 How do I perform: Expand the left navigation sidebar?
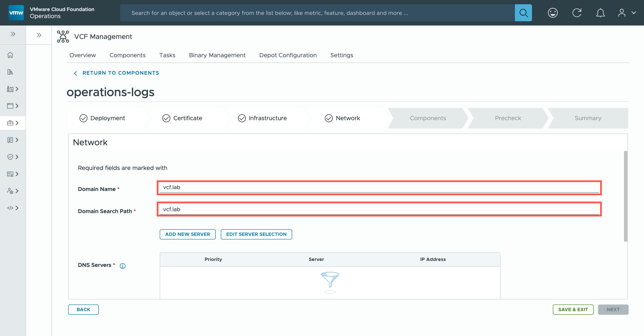tap(13, 34)
